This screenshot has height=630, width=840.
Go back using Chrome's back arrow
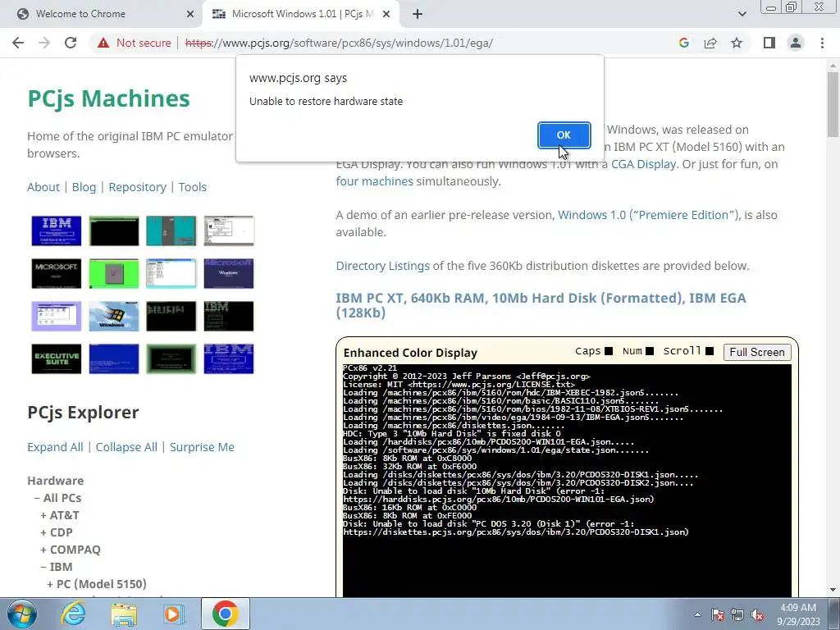18,43
